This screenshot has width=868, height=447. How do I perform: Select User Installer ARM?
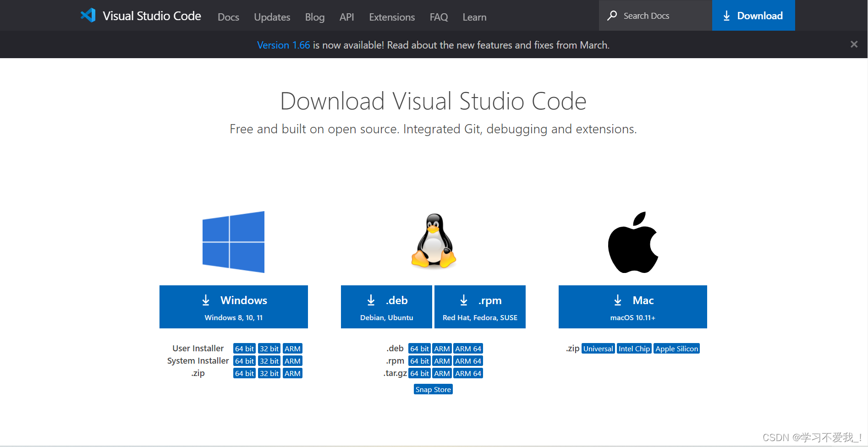tap(292, 349)
